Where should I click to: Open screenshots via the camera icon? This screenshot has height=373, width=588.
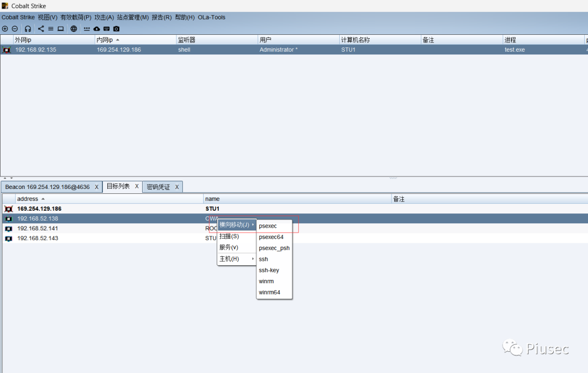117,28
